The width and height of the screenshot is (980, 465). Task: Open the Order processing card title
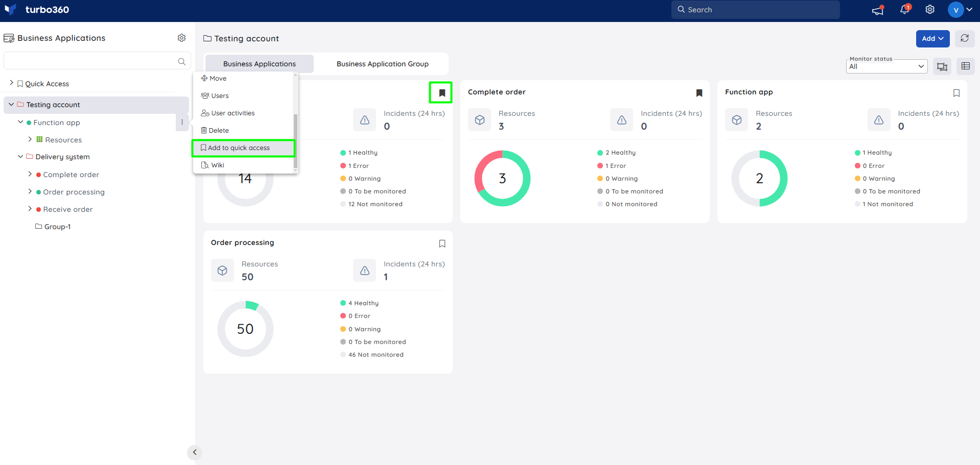[x=242, y=242]
